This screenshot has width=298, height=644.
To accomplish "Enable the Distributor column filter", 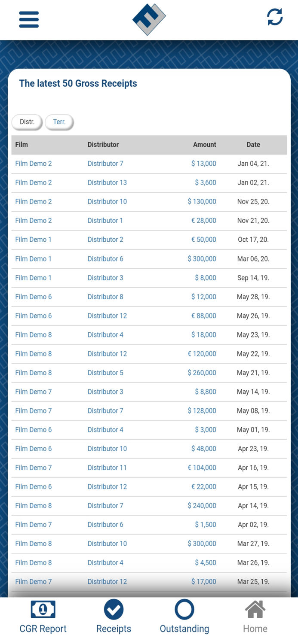I will pos(103,145).
